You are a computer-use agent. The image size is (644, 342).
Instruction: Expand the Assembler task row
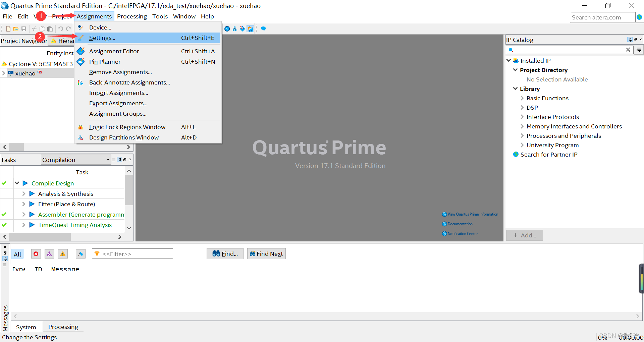point(23,214)
